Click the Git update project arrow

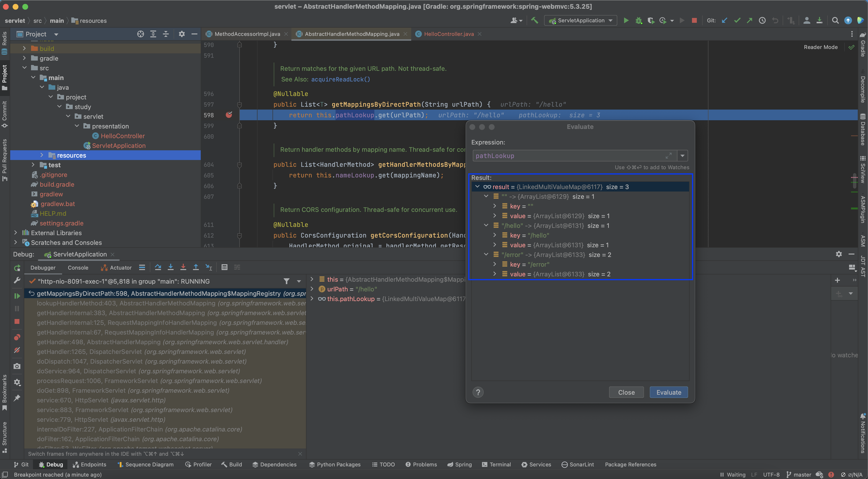pyautogui.click(x=724, y=21)
